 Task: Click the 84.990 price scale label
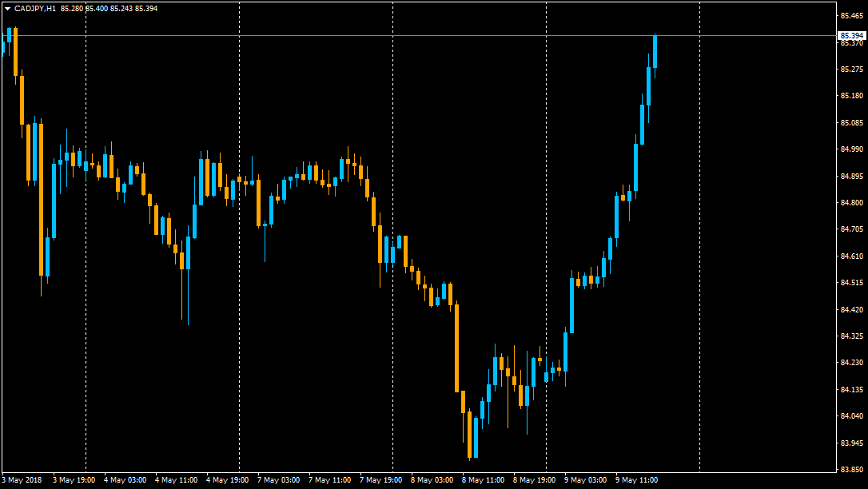tap(851, 149)
